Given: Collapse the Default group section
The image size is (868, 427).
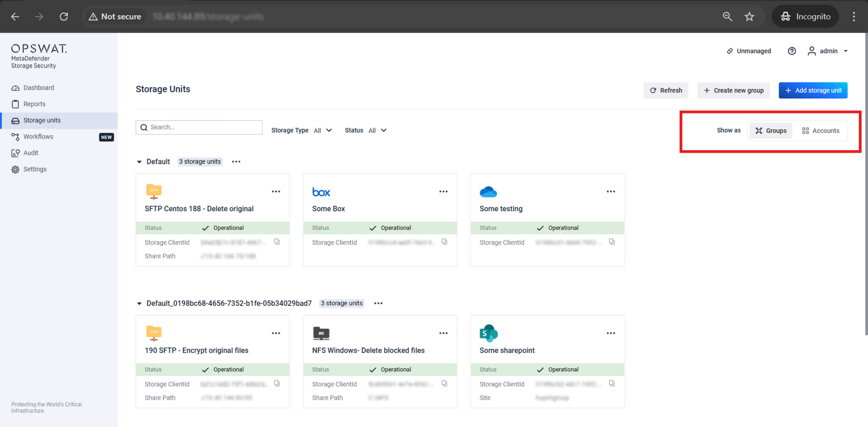Looking at the screenshot, I should [139, 162].
